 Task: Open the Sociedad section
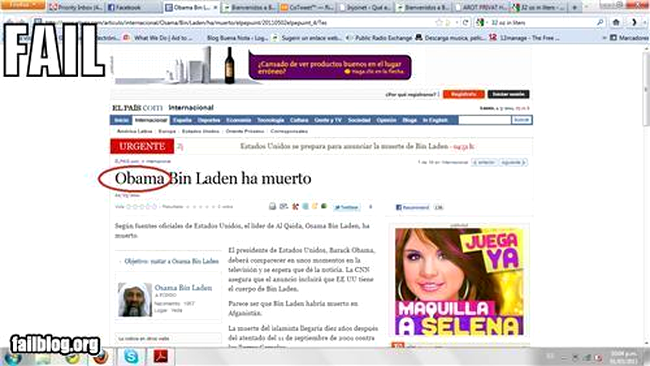click(x=359, y=120)
